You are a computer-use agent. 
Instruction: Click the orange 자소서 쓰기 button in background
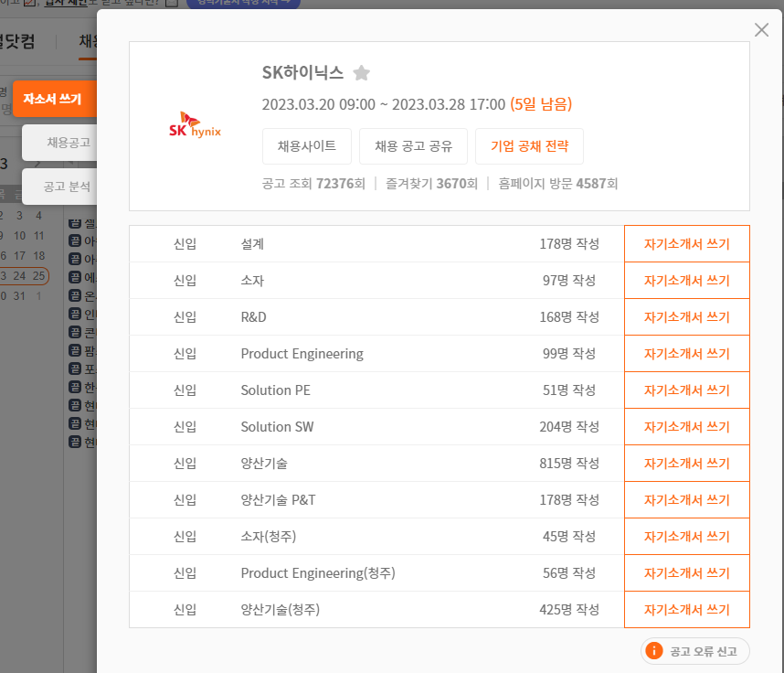pyautogui.click(x=55, y=99)
